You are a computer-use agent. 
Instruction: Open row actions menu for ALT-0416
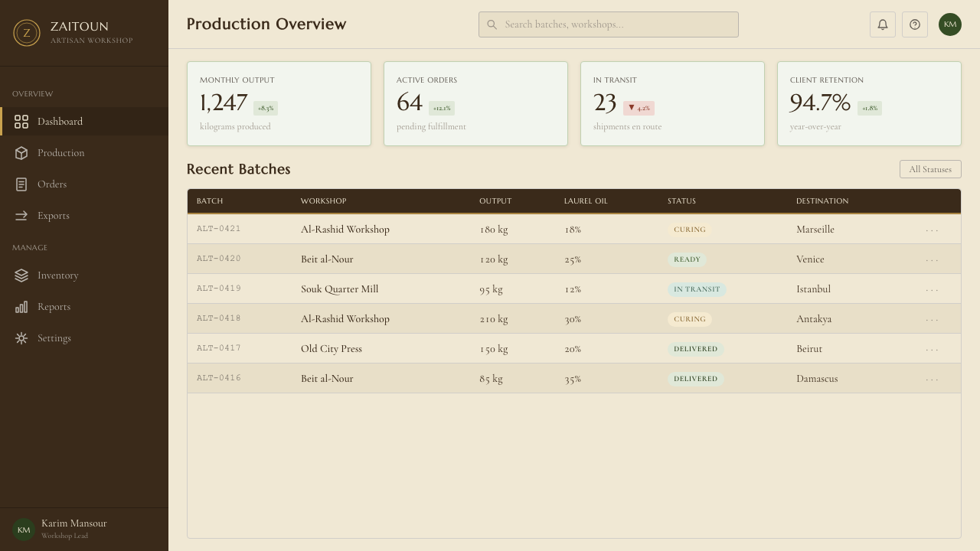click(932, 379)
